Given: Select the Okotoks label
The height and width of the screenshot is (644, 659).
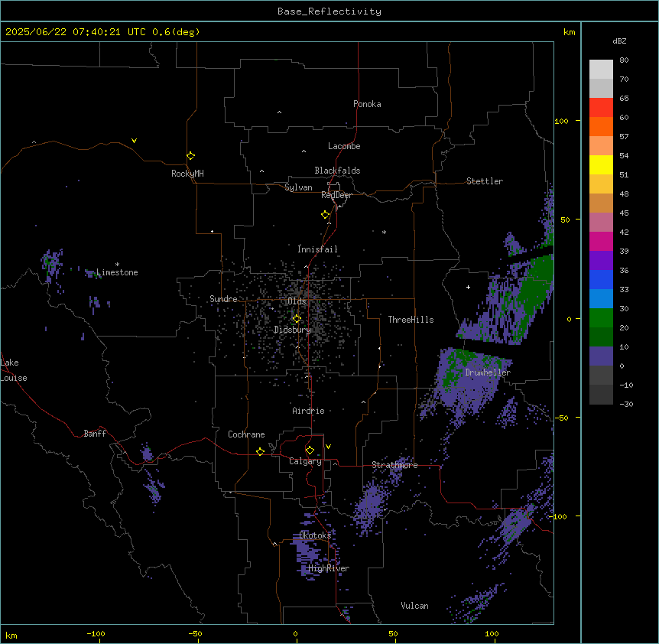Looking at the screenshot, I should pyautogui.click(x=315, y=535).
